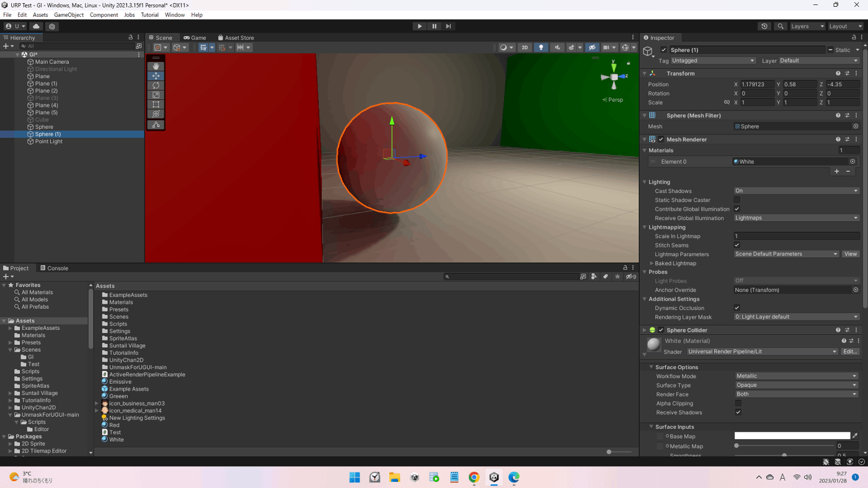Lock the Inspector panel
The image size is (868, 488).
click(x=854, y=37)
